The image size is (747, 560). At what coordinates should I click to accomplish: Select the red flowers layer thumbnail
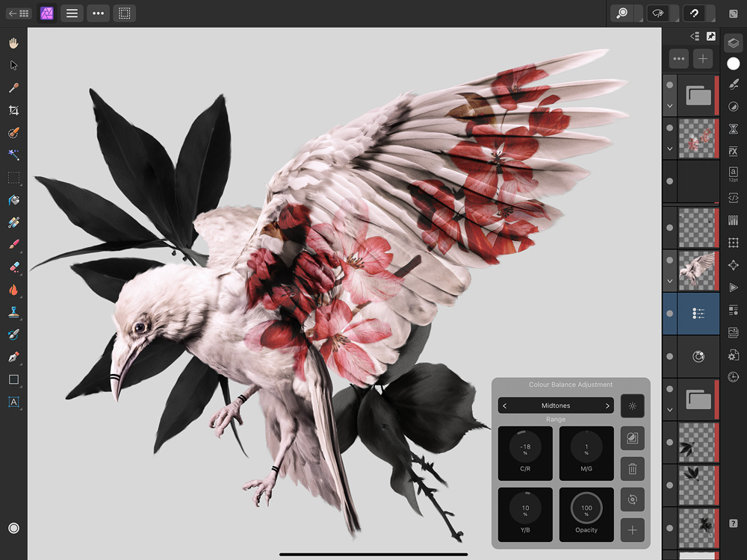click(697, 139)
